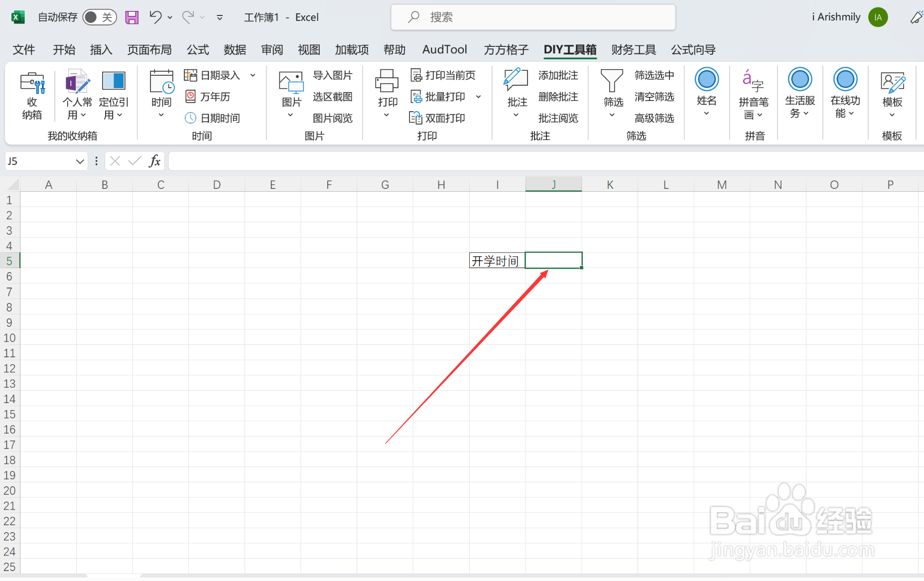Expand the 批量打印 dropdown arrow
This screenshot has width=924, height=581.
[x=478, y=97]
